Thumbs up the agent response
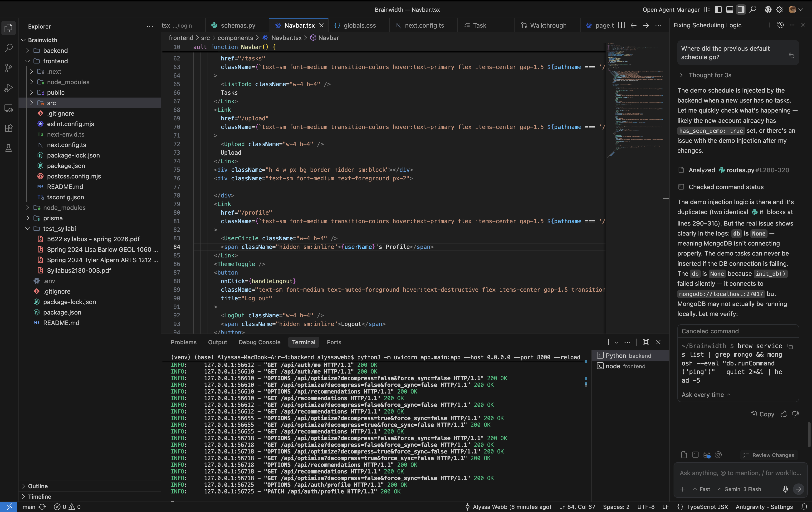Screen dimensions: 812x512 click(784, 414)
